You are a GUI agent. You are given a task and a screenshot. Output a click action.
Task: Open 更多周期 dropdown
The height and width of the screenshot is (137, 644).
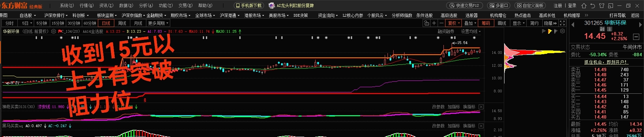[158, 23]
